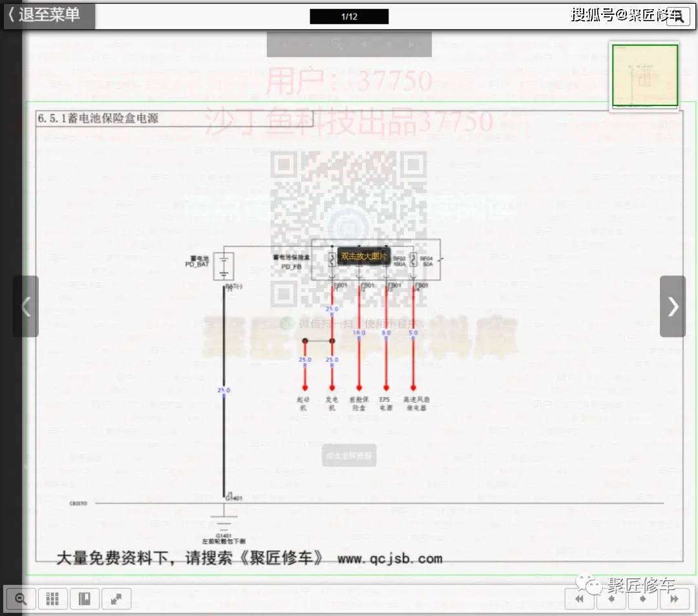The width and height of the screenshot is (698, 616).
Task: Click the page navigator thumbnail preview
Action: (x=644, y=76)
